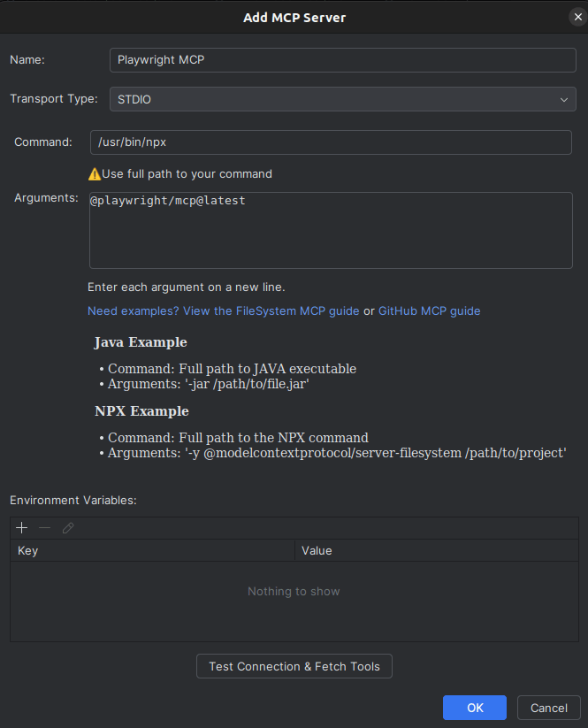Click the yellow warning icon below Command
This screenshot has height=728, width=588.
[95, 173]
